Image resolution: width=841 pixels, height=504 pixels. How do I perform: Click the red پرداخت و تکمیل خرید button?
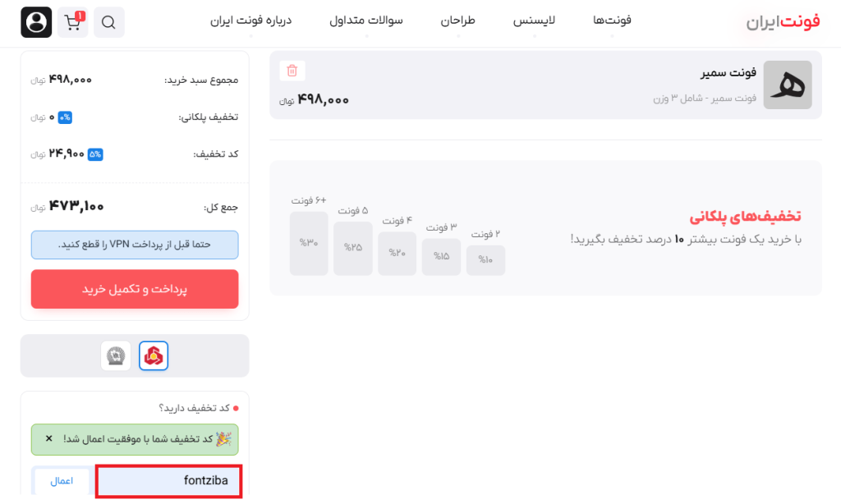(135, 289)
